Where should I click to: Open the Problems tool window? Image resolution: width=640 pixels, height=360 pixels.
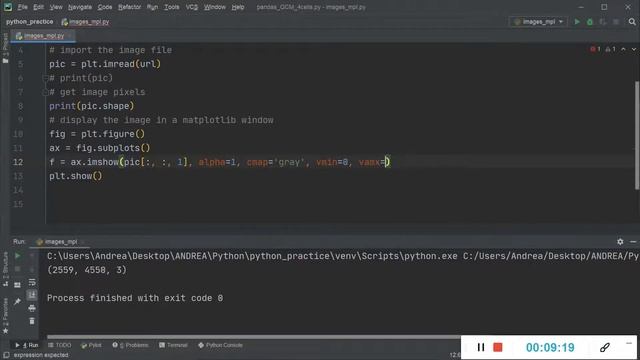(130, 345)
